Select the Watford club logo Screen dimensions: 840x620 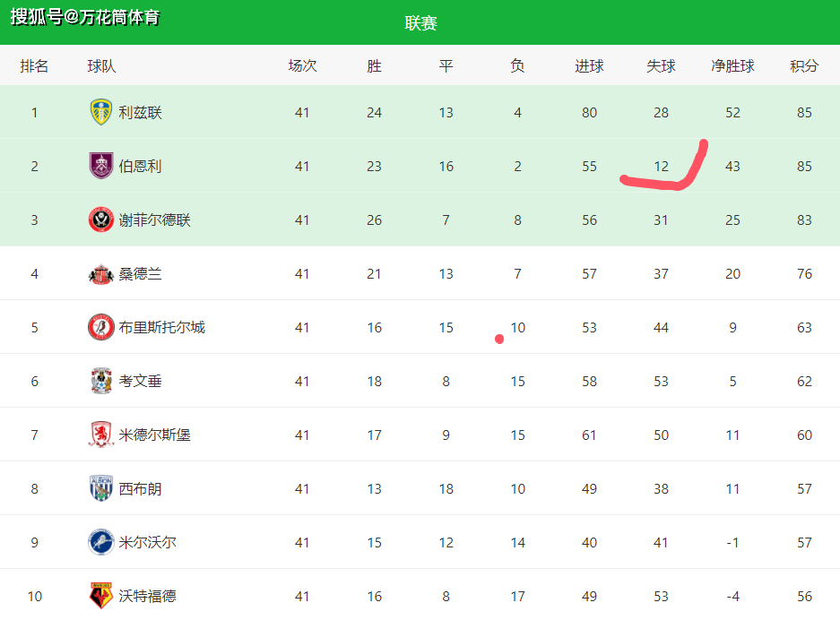coord(100,596)
